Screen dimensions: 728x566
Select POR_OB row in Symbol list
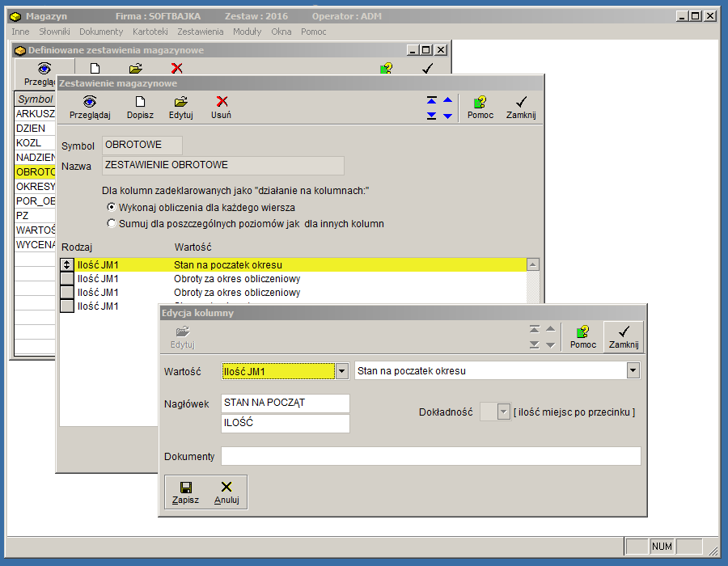point(36,201)
